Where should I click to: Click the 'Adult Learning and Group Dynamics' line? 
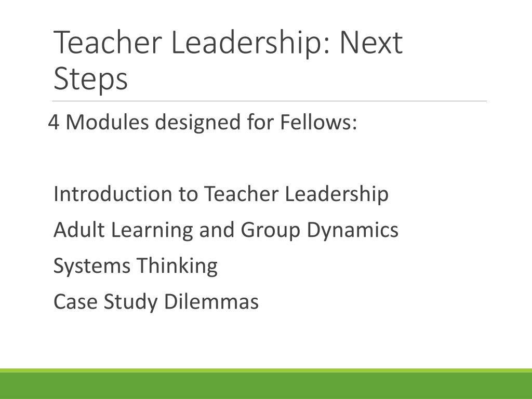(226, 230)
